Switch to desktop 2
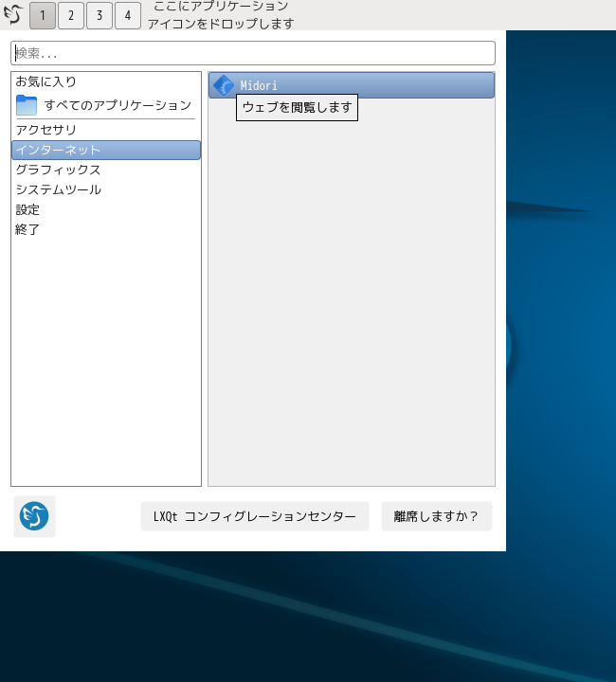Viewport: 616px width, 682px height. click(x=71, y=15)
